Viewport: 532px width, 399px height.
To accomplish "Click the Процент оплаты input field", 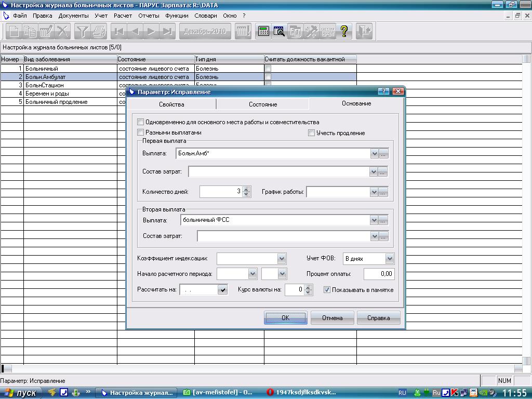I will tap(379, 274).
